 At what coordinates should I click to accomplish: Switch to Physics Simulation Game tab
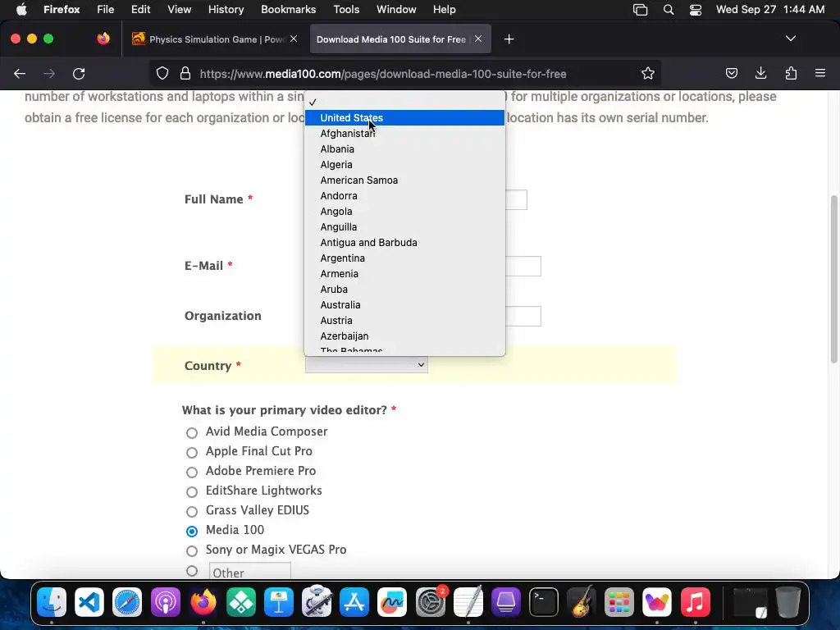pos(214,39)
